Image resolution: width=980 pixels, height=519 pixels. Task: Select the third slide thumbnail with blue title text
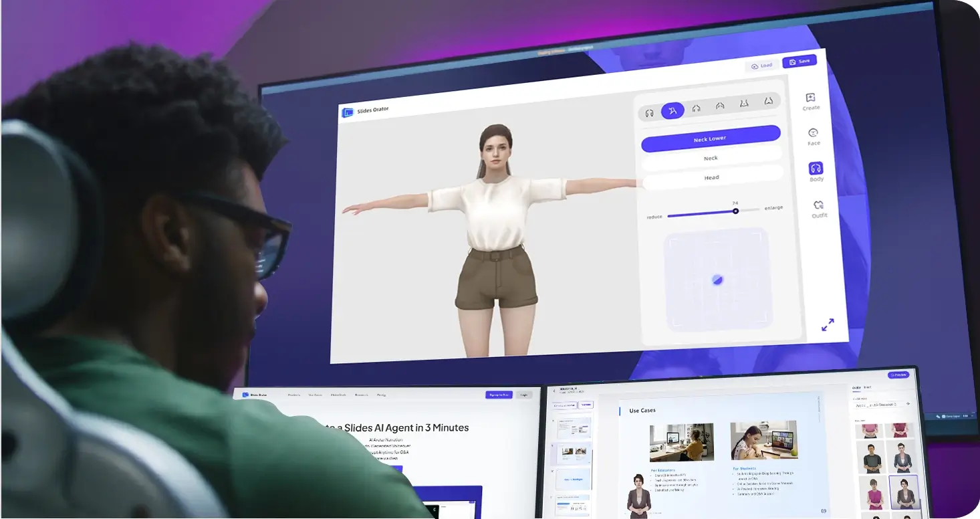pyautogui.click(x=574, y=479)
